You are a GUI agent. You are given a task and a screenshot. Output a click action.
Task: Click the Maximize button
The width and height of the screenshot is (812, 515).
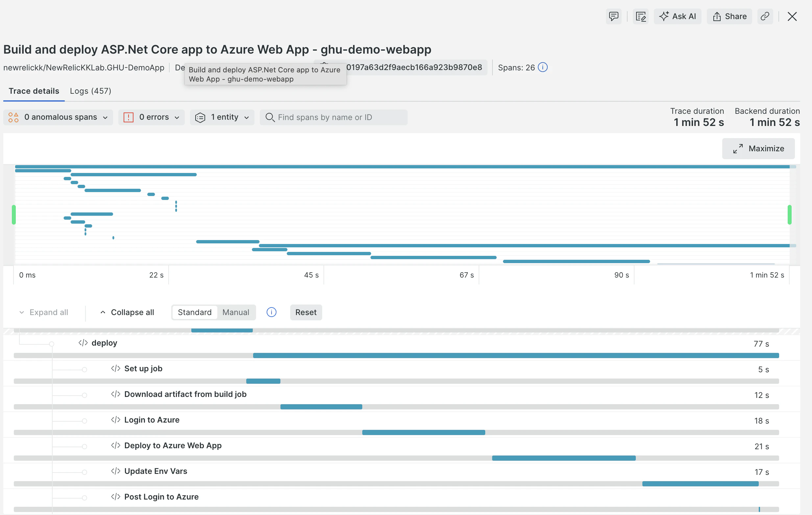click(758, 148)
